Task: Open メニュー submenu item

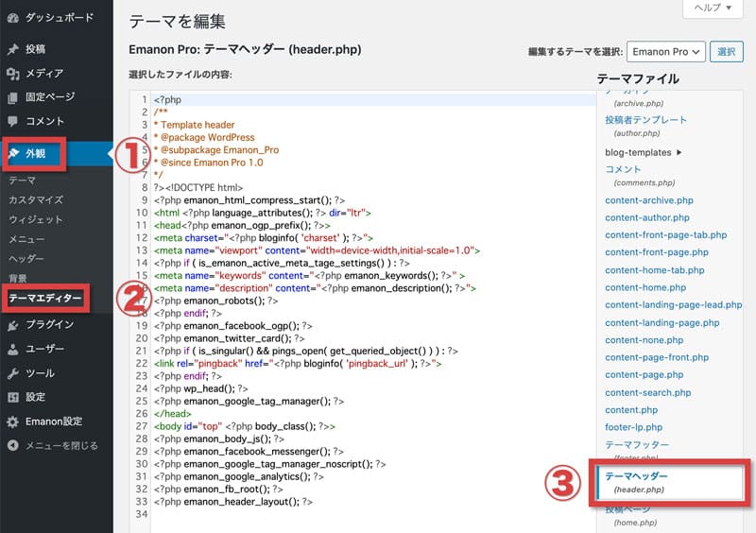Action: point(26,239)
